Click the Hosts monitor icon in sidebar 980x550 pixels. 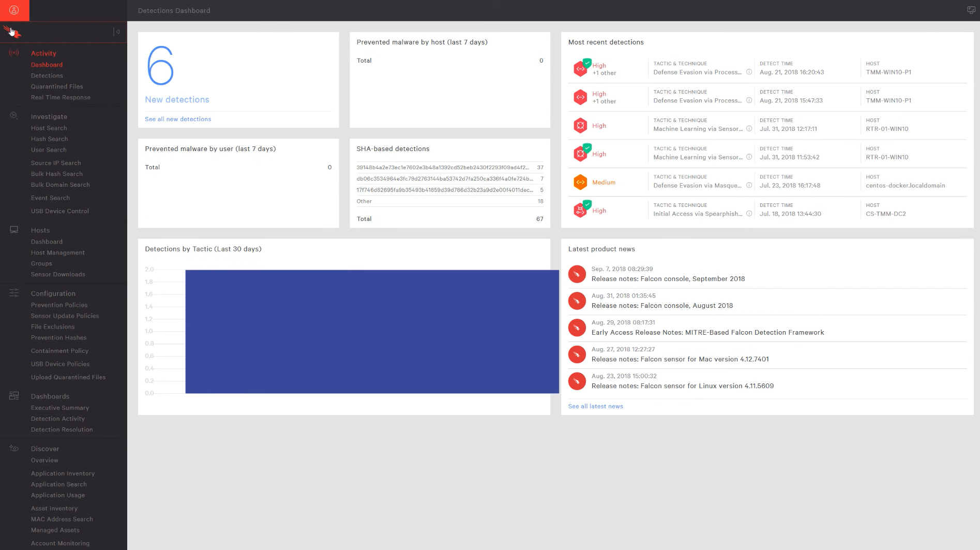click(14, 230)
